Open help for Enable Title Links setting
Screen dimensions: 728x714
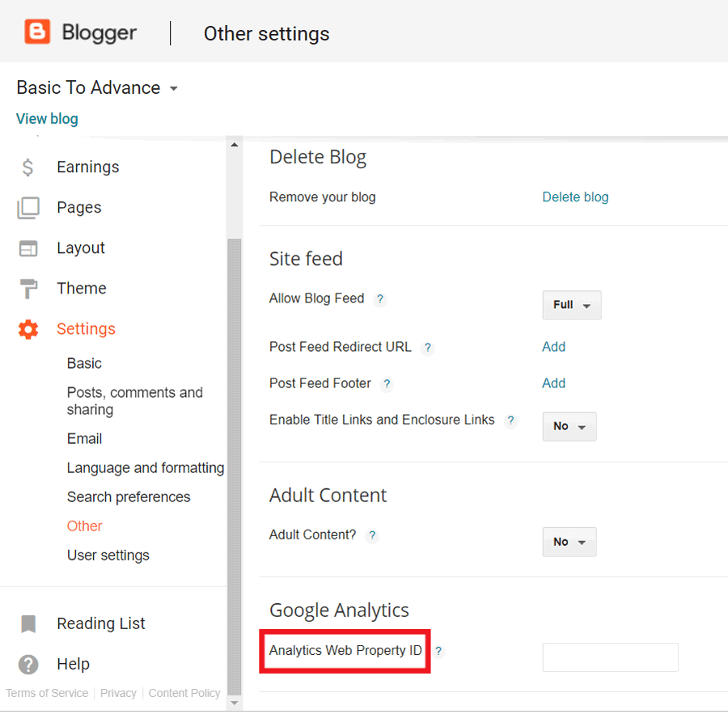coord(510,420)
